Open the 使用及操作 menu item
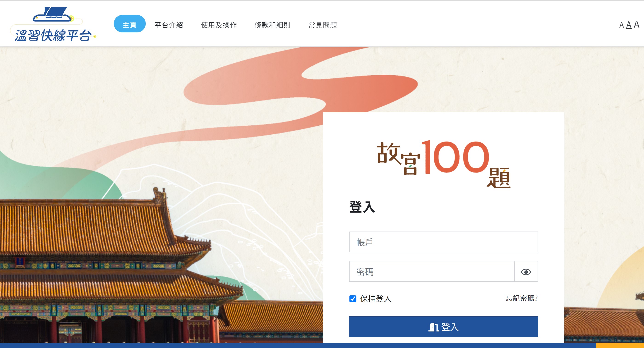Image resolution: width=644 pixels, height=348 pixels. tap(219, 25)
